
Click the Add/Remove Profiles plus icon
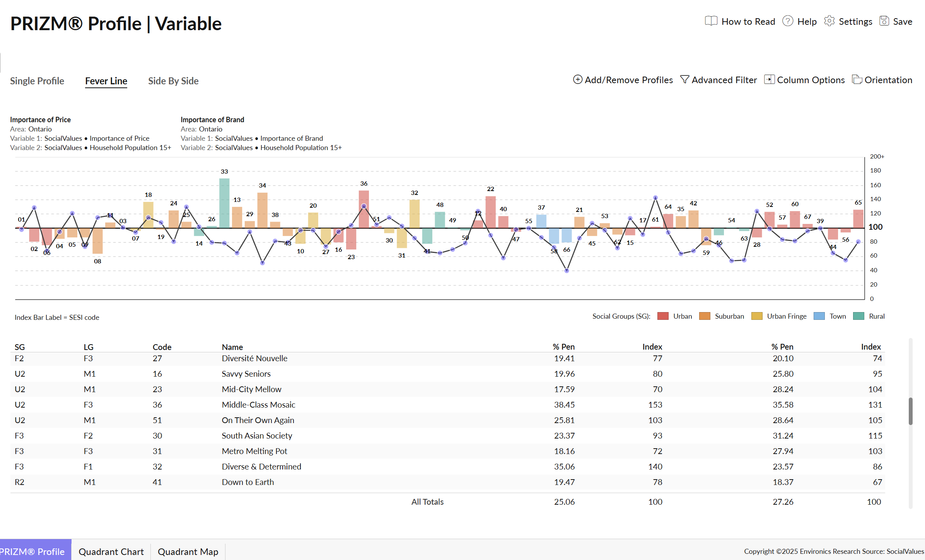(577, 80)
